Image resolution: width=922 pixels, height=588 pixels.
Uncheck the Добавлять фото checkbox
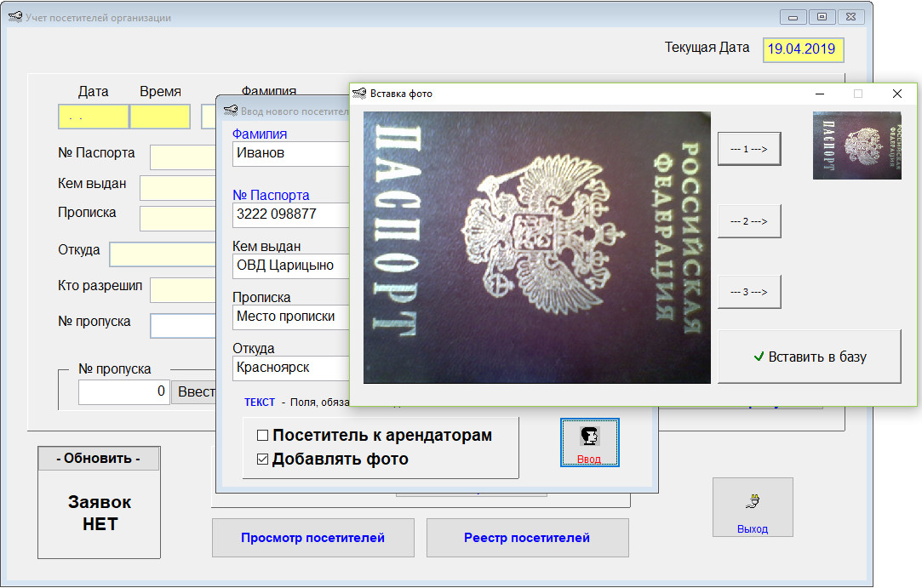[263, 459]
